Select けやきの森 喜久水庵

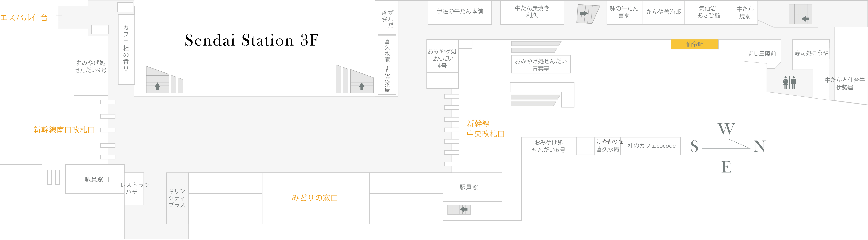tap(608, 146)
